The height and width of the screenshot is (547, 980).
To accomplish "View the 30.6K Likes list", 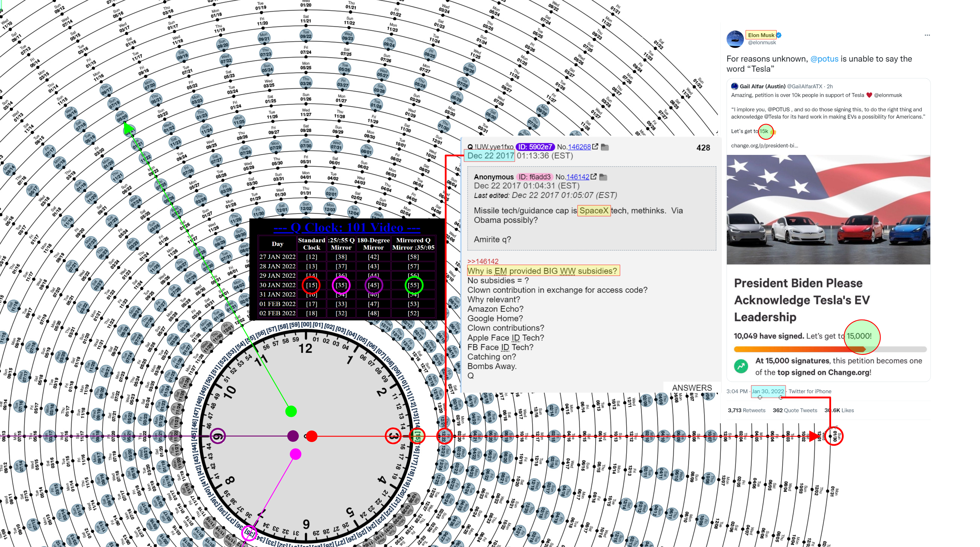I will [x=839, y=410].
